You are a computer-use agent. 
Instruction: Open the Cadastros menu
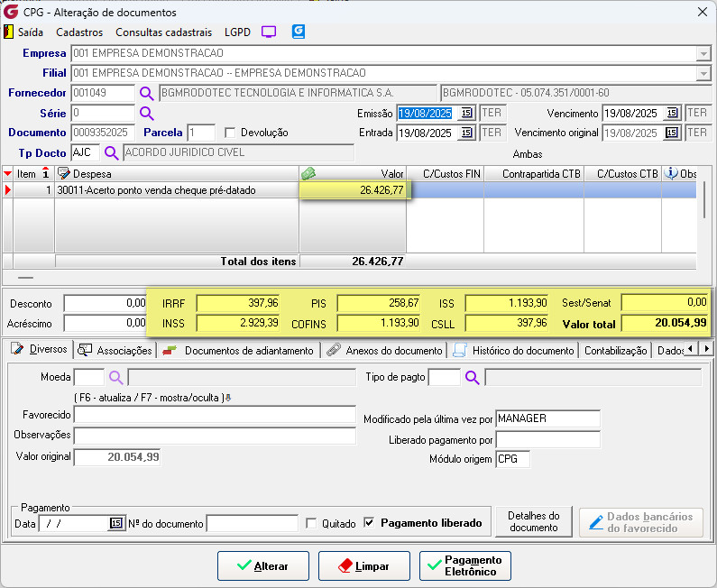pyautogui.click(x=79, y=32)
